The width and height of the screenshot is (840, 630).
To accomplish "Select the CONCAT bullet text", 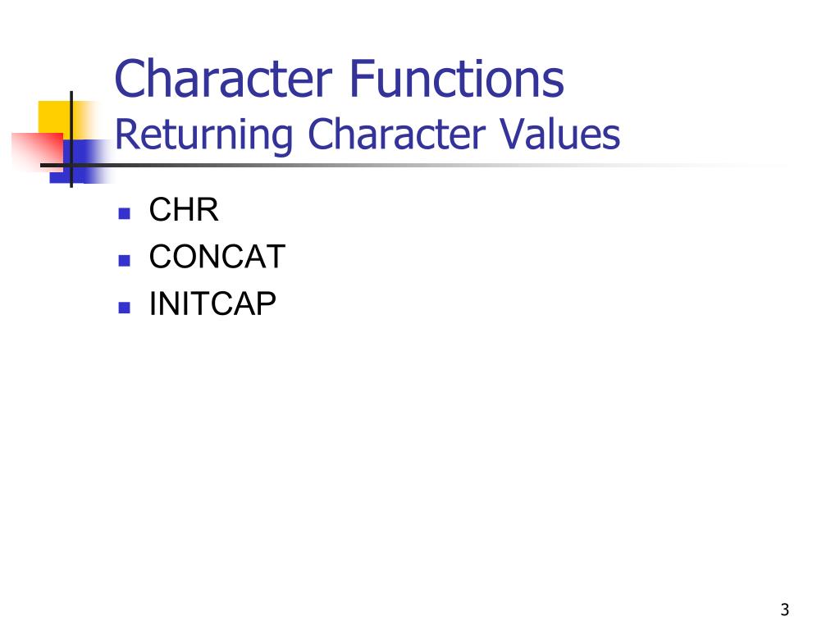I will (217, 257).
